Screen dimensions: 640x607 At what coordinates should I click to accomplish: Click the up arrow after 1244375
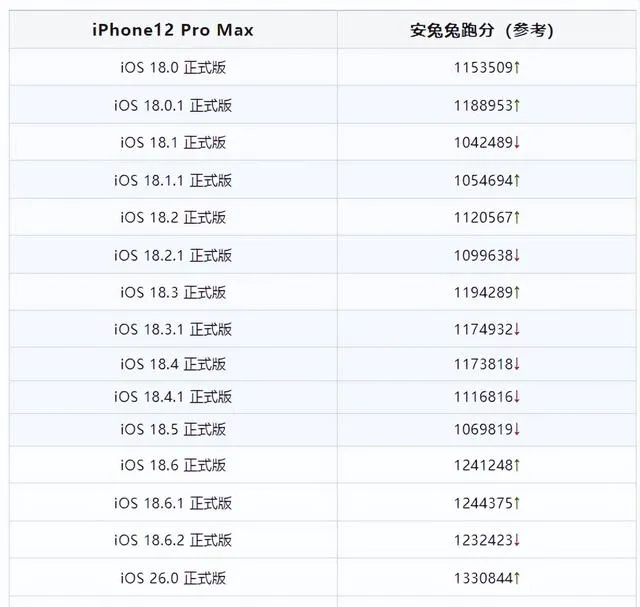click(x=517, y=503)
